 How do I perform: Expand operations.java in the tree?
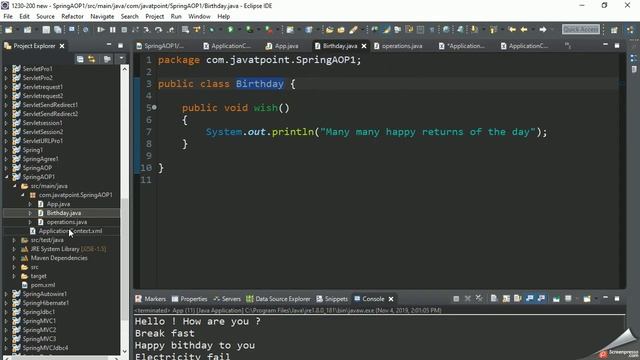click(30, 222)
